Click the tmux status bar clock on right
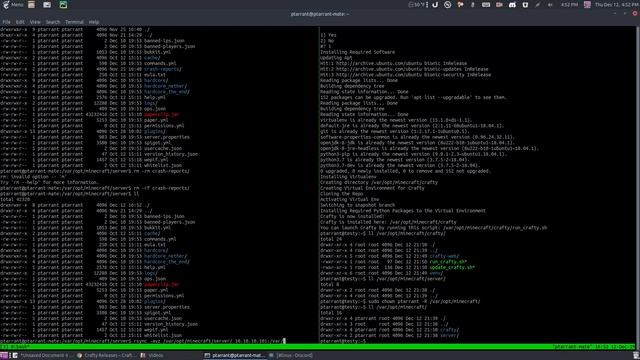Viewport: 640px width, 360px height. pyautogui.click(x=616, y=347)
